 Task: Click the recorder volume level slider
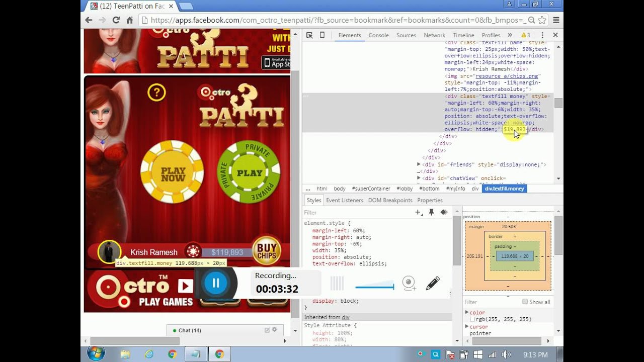pyautogui.click(x=374, y=286)
